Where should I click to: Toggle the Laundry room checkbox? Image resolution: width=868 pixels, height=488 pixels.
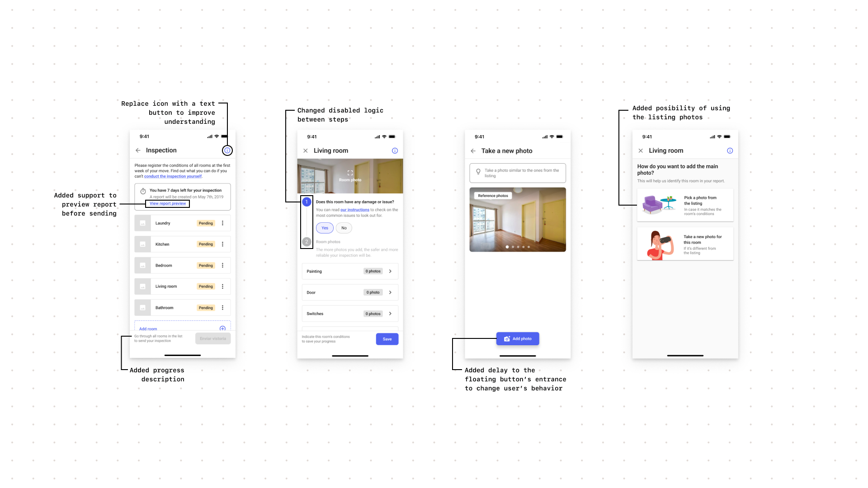143,223
